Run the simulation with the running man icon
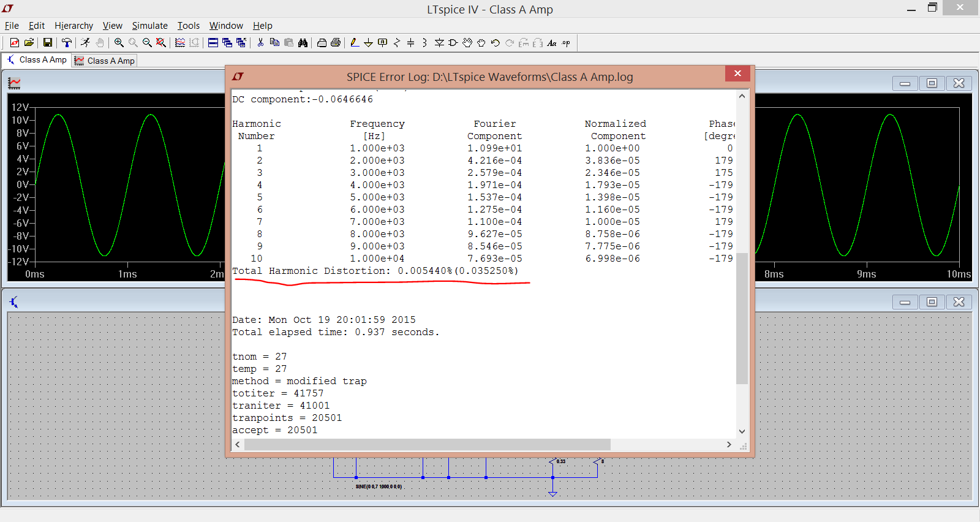 pyautogui.click(x=85, y=42)
